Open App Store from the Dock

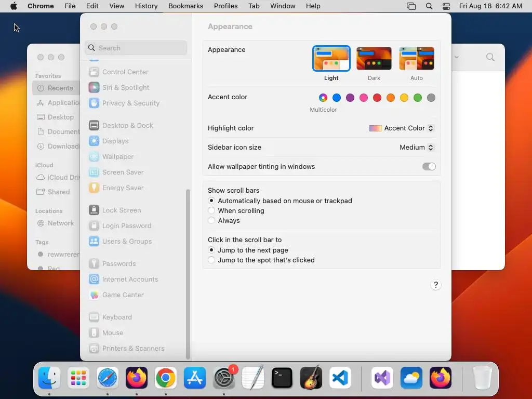point(195,378)
